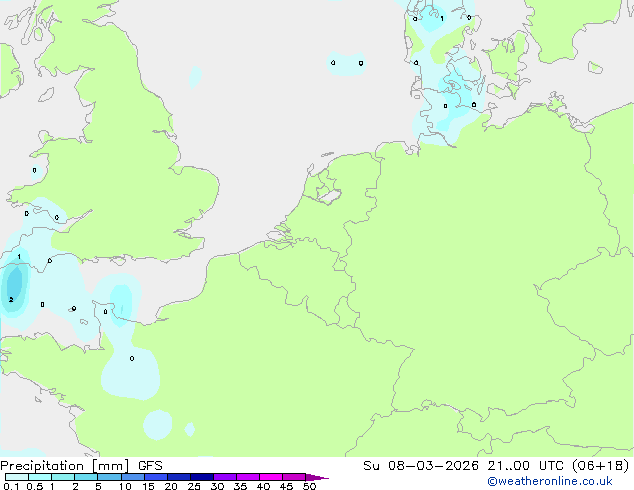Pick the 35 to 40 mm legend swatch
This screenshot has height=490, width=634.
(248, 477)
